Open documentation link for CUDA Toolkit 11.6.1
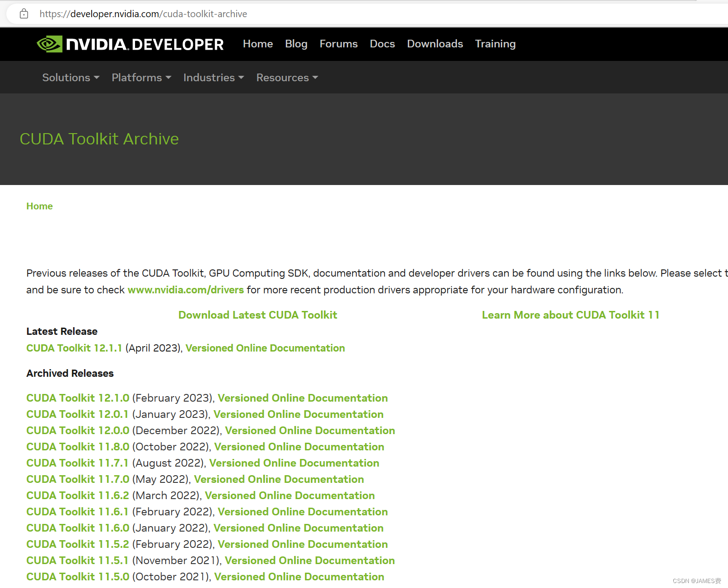 (303, 512)
